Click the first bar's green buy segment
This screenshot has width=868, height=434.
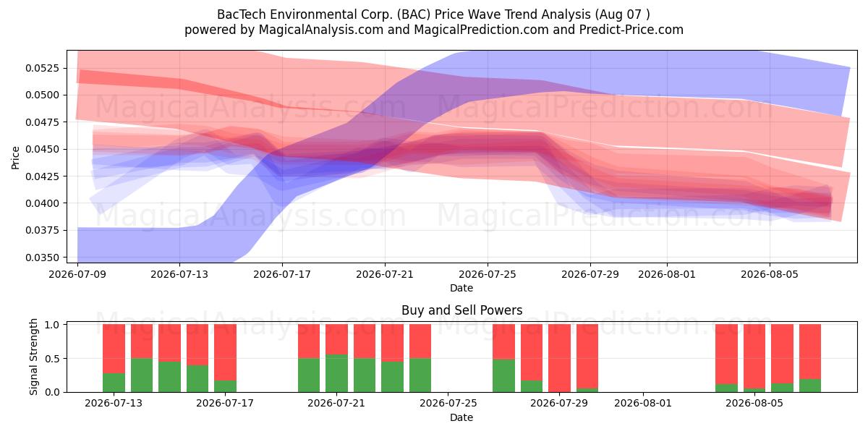click(x=114, y=383)
